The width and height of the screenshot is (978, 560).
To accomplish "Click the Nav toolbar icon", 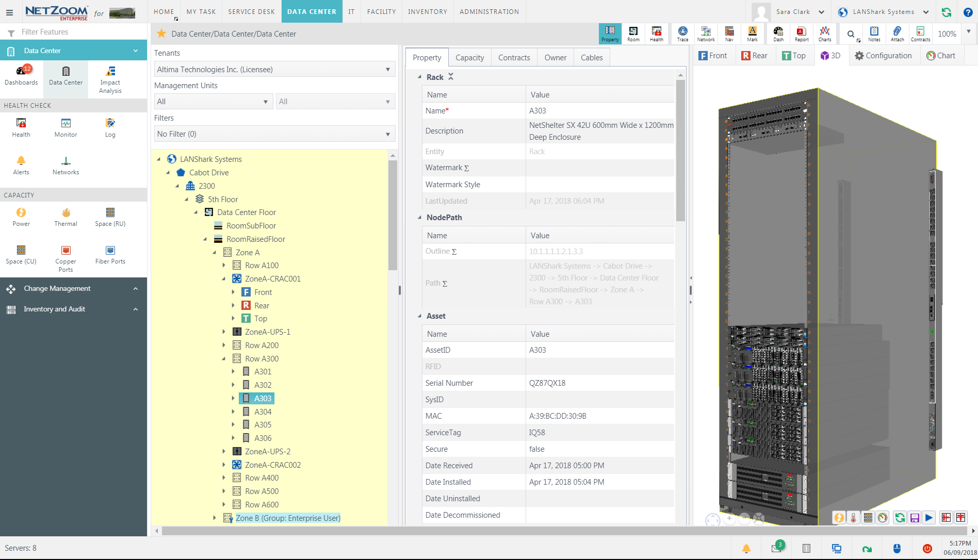I will pyautogui.click(x=729, y=34).
